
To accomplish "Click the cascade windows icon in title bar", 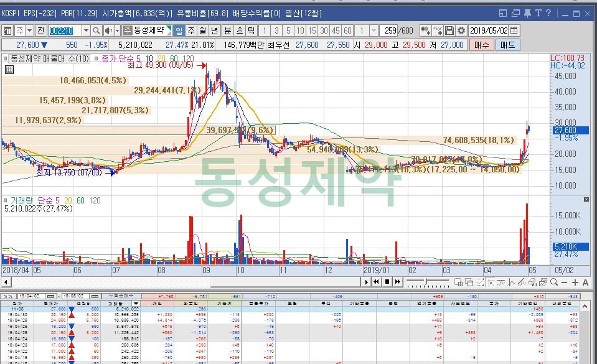I will tap(515, 13).
